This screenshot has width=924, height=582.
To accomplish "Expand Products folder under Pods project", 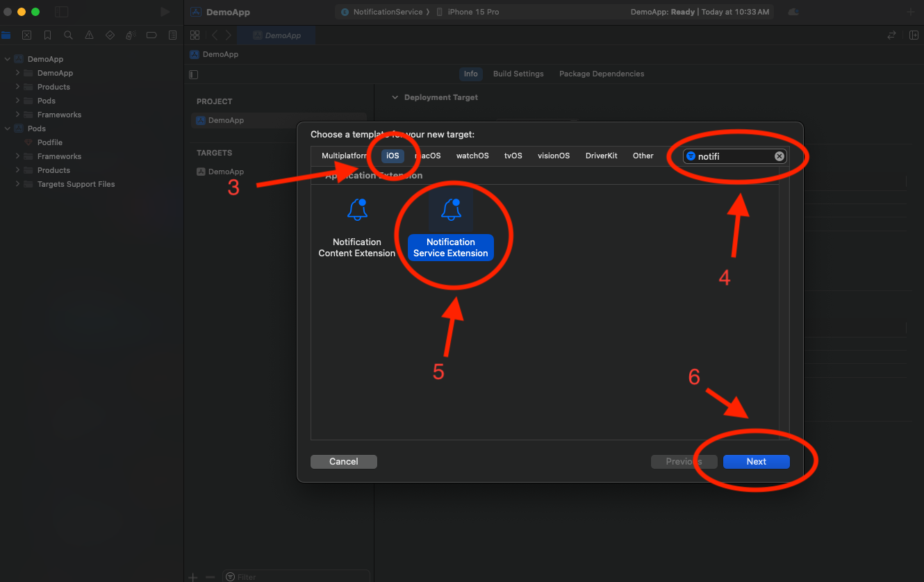I will point(18,170).
